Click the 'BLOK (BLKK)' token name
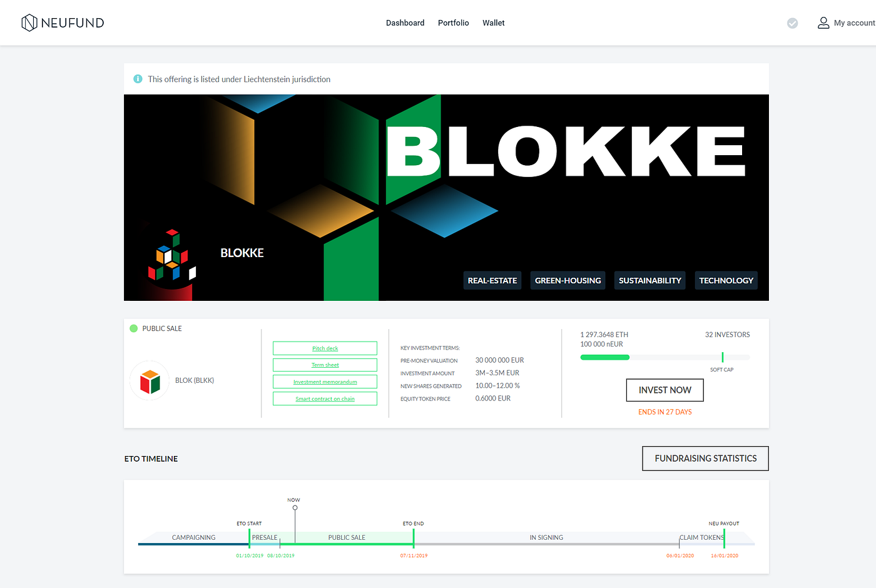 195,380
